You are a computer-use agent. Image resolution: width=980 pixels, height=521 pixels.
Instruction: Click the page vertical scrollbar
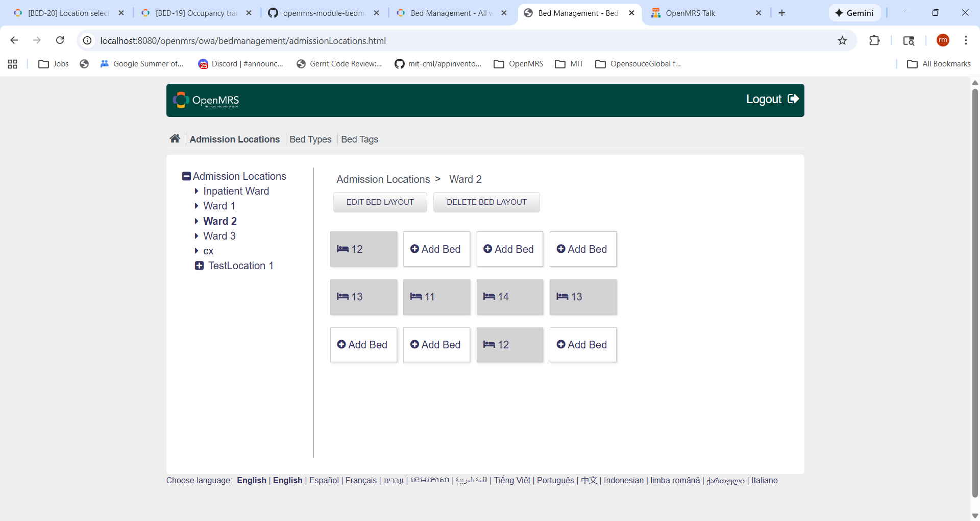[974, 291]
